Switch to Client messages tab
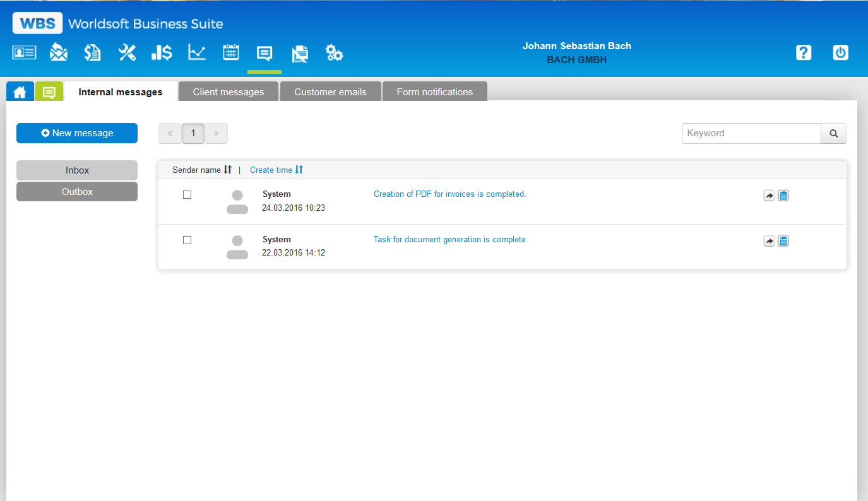This screenshot has height=501, width=868. point(229,92)
